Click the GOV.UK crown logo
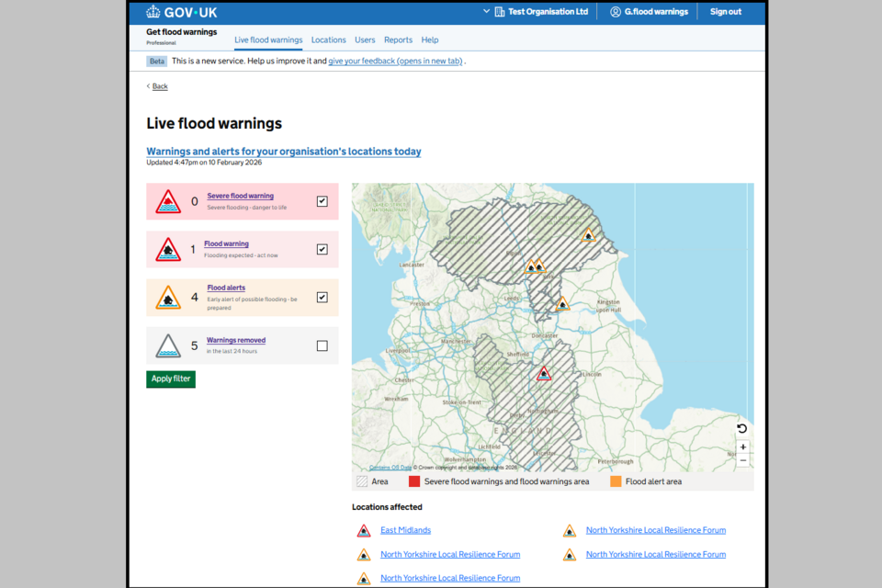 (x=153, y=12)
